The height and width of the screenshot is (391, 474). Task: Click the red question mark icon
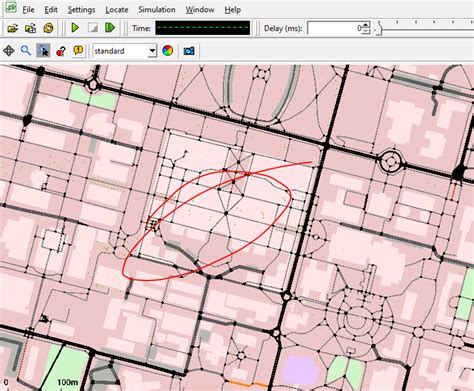61,51
